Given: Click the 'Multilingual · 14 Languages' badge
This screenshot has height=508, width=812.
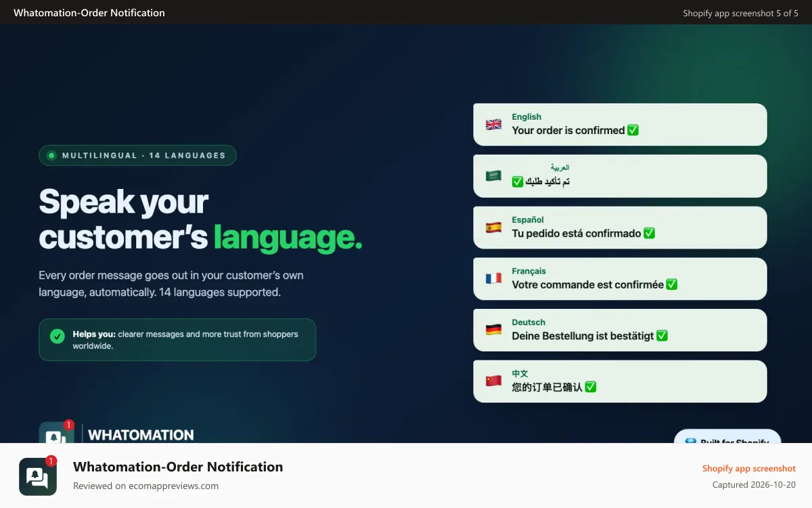Looking at the screenshot, I should [x=137, y=155].
